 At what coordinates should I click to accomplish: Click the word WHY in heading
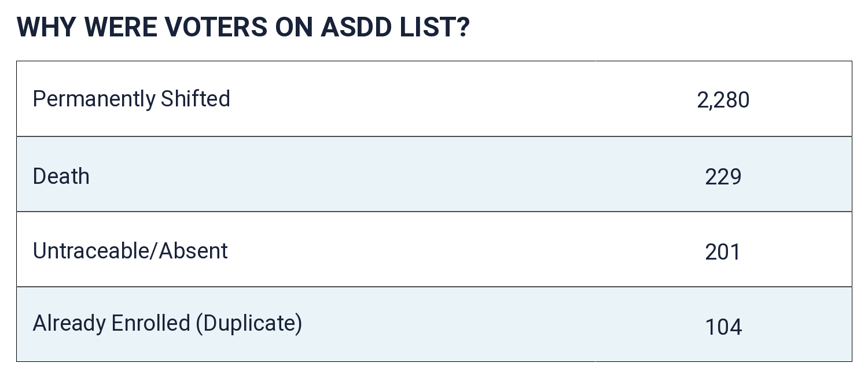(46, 27)
